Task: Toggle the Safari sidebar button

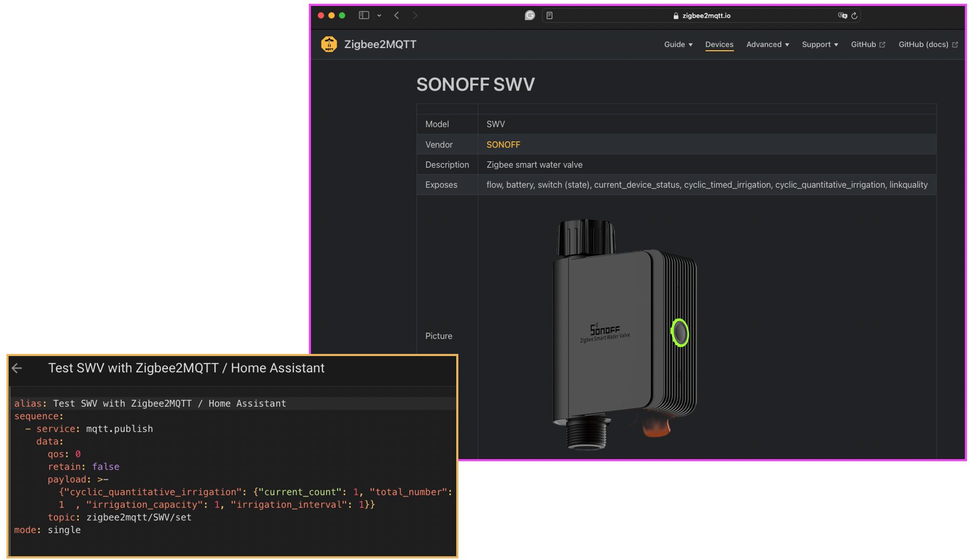Action: (364, 16)
